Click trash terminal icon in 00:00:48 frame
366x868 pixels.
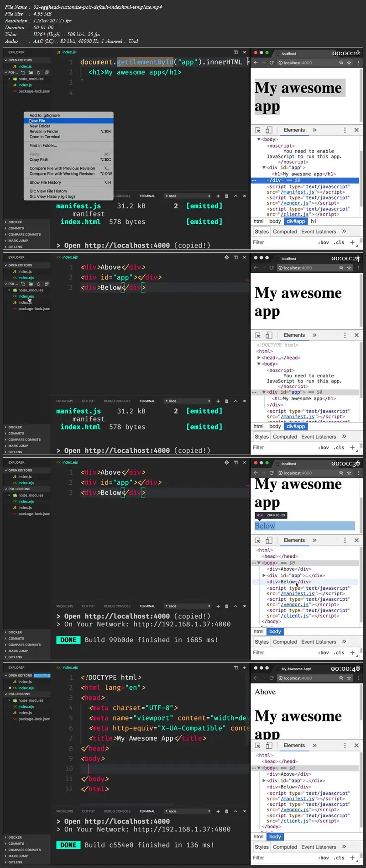(x=226, y=811)
